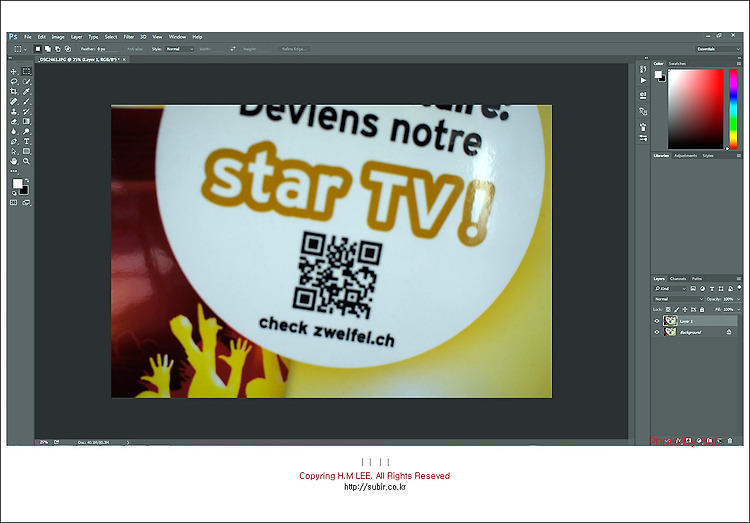
Task: Hide Layer 1 using its eye icon
Action: pyautogui.click(x=657, y=321)
